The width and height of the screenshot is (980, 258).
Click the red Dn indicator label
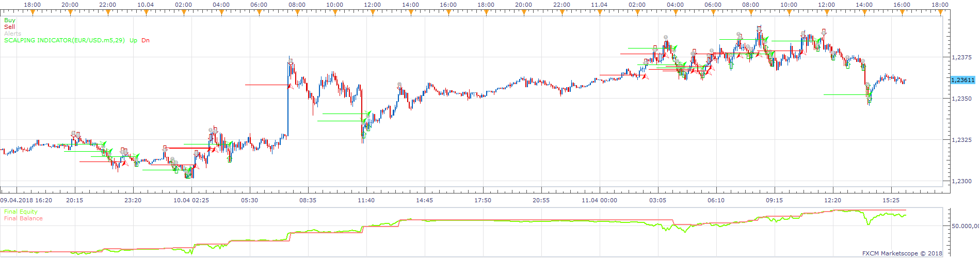[x=146, y=40]
